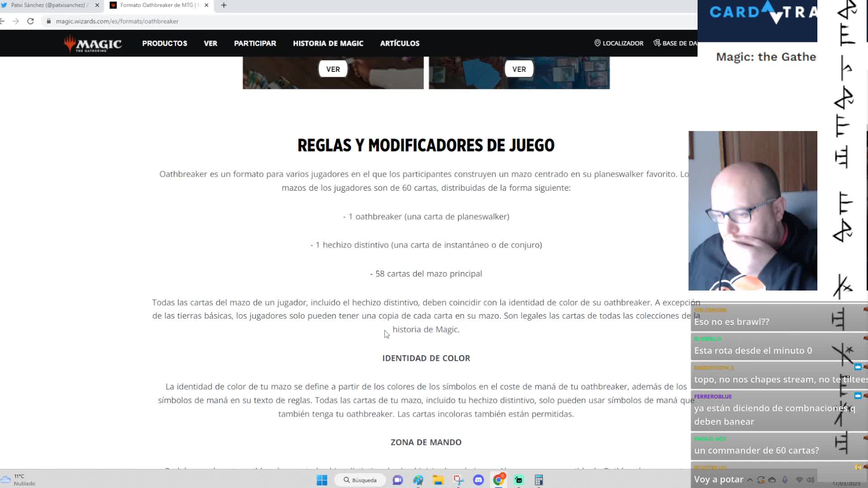Click the streamer webcam feed

click(753, 211)
